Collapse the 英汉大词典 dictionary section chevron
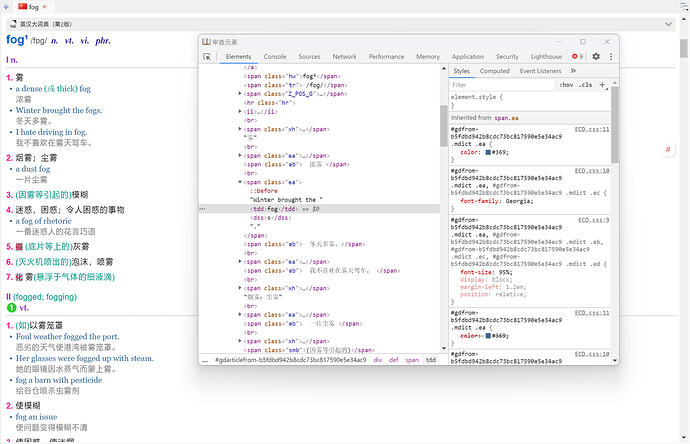Image resolution: width=690 pixels, height=444 pixels. coord(668,24)
